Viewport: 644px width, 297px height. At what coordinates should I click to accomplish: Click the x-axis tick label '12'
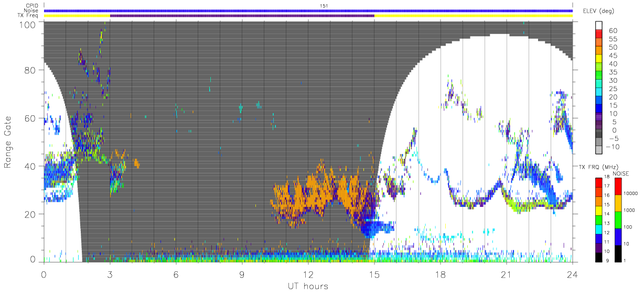tap(308, 274)
